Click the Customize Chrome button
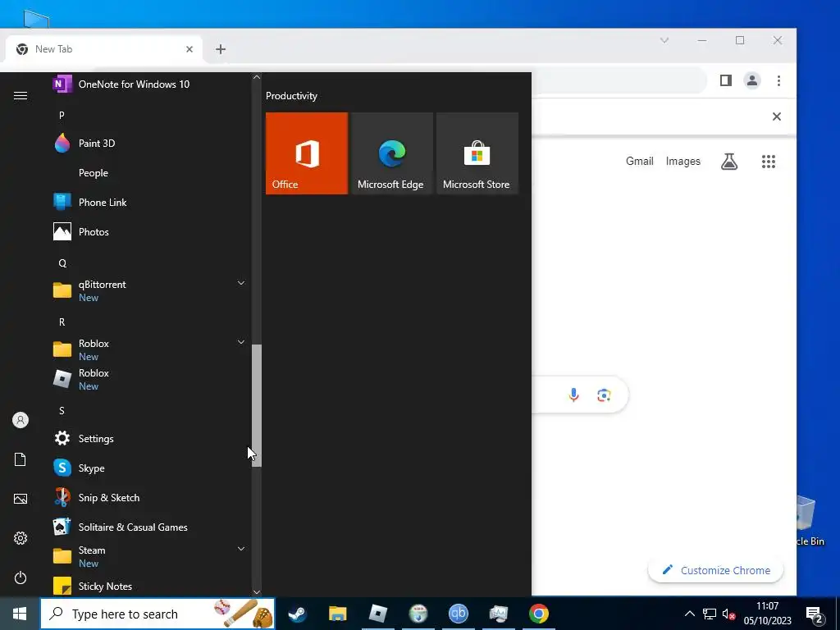 (715, 571)
